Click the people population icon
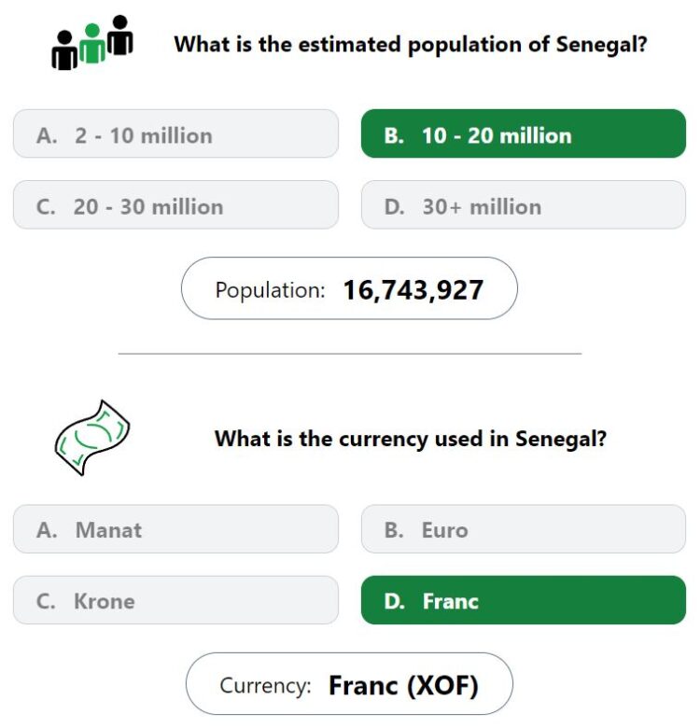700x728 pixels. pyautogui.click(x=91, y=43)
